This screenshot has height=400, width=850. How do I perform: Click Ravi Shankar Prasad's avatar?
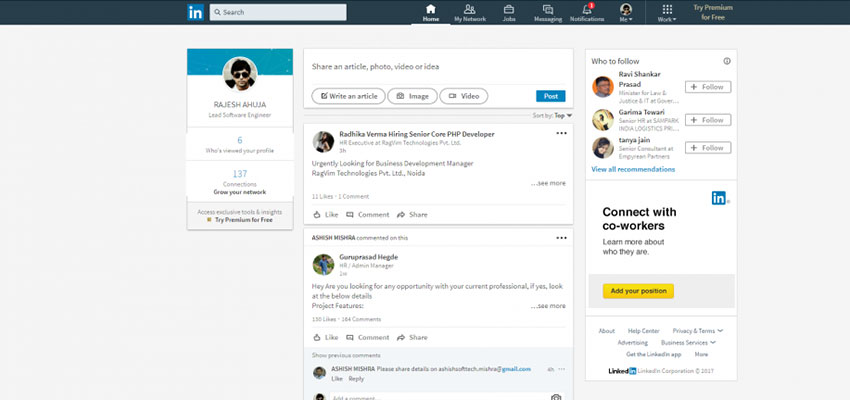(x=603, y=87)
